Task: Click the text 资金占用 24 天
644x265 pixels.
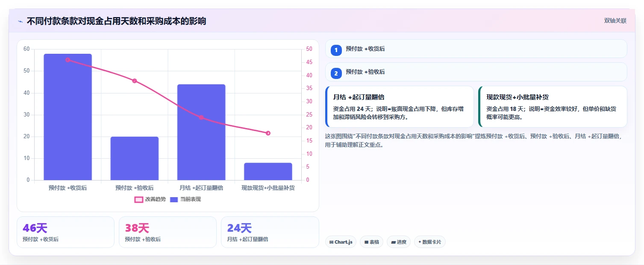Action: click(x=353, y=109)
